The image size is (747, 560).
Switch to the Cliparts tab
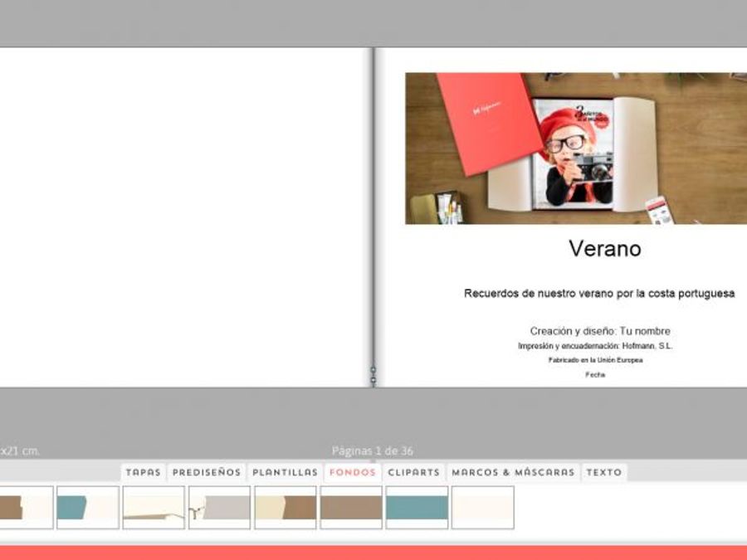[x=414, y=472]
